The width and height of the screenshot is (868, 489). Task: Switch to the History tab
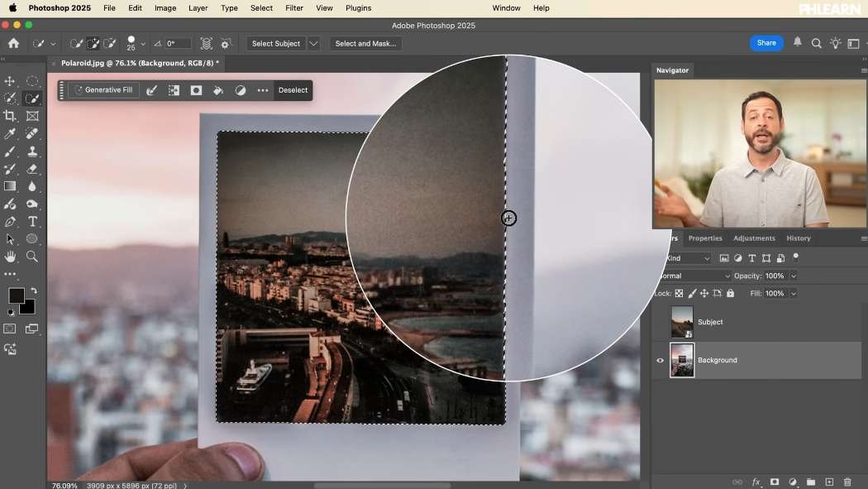[799, 238]
